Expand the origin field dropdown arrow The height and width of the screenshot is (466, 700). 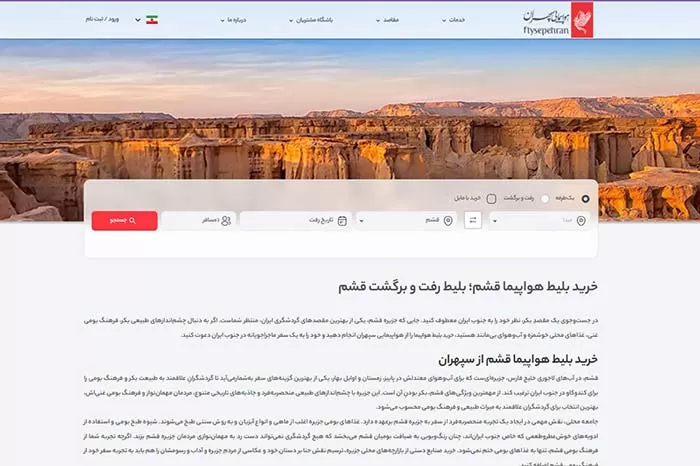pos(495,221)
